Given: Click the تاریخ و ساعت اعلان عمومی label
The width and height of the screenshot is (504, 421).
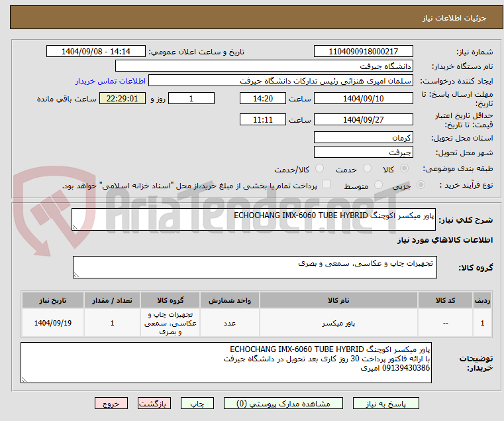Looking at the screenshot, I should coord(197,52).
